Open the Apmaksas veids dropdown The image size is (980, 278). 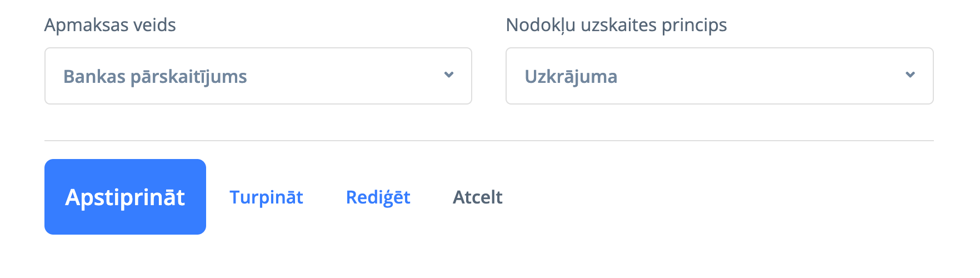(258, 76)
